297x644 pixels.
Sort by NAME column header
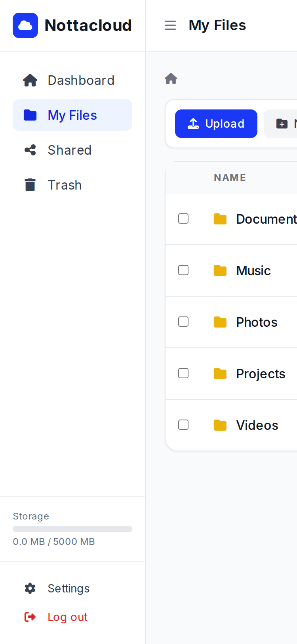click(x=230, y=178)
